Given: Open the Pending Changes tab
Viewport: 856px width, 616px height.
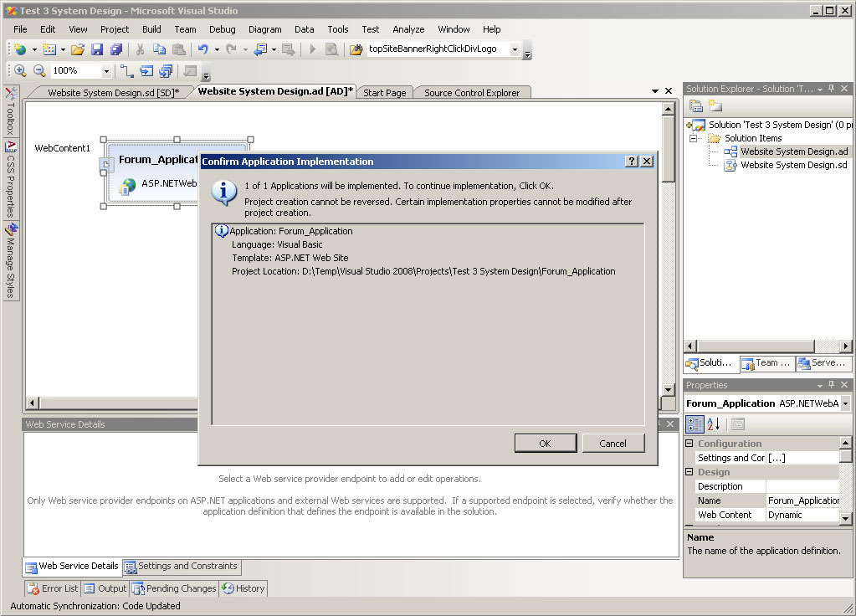Looking at the screenshot, I should 175,588.
